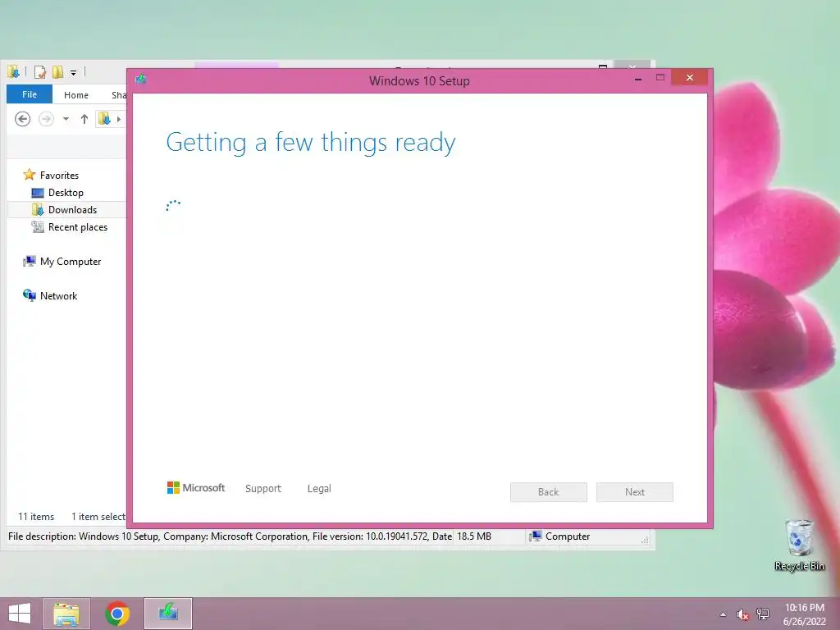The image size is (840, 630).
Task: Click the Next button in Setup
Action: tap(635, 492)
